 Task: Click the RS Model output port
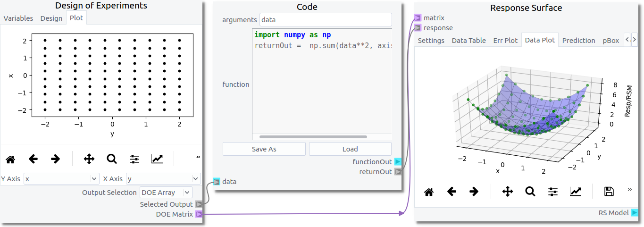point(635,213)
